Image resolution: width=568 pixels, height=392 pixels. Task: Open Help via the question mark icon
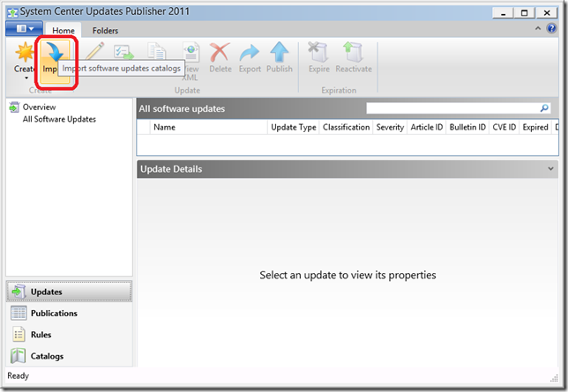[551, 28]
